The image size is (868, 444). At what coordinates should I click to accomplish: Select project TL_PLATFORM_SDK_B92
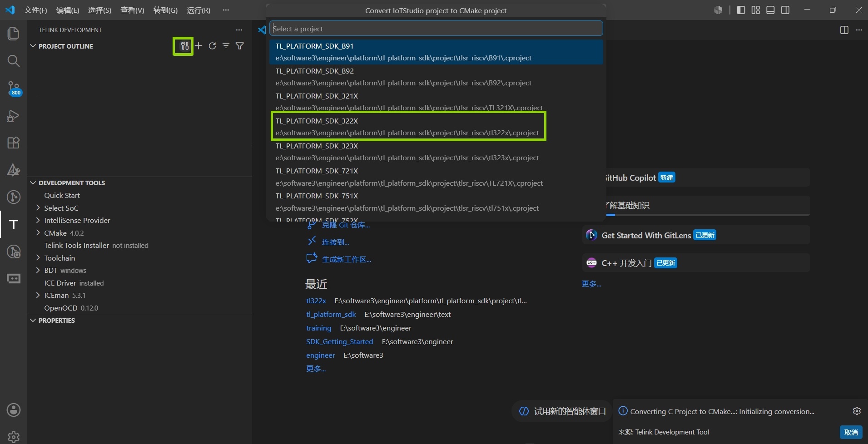click(436, 77)
